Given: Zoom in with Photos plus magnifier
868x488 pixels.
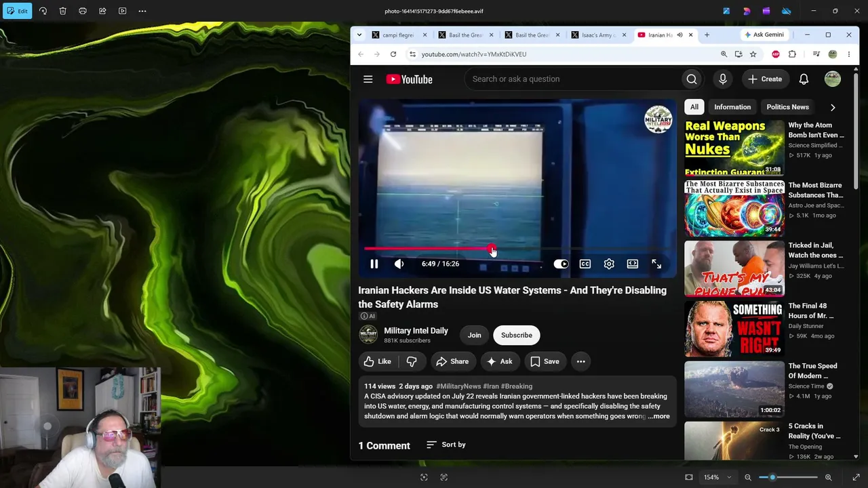Looking at the screenshot, I should tap(828, 477).
